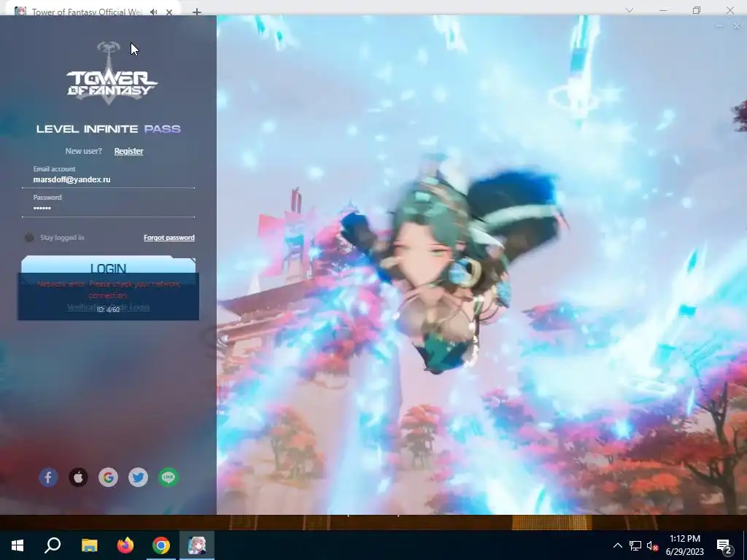Open a new browser tab
Screen dimensions: 747x560
tap(197, 12)
